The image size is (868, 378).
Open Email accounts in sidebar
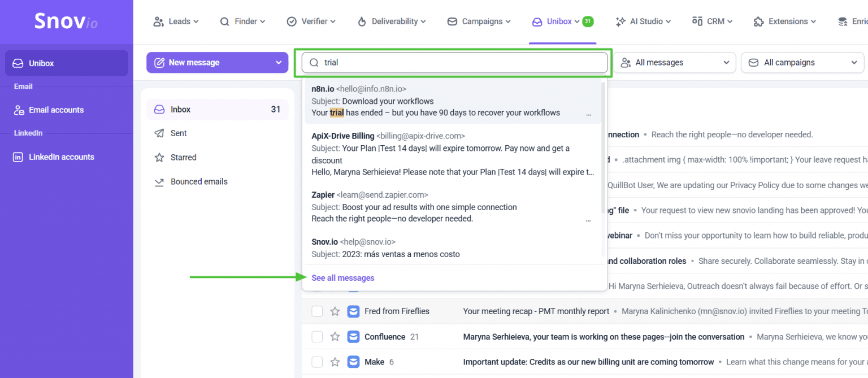[56, 110]
